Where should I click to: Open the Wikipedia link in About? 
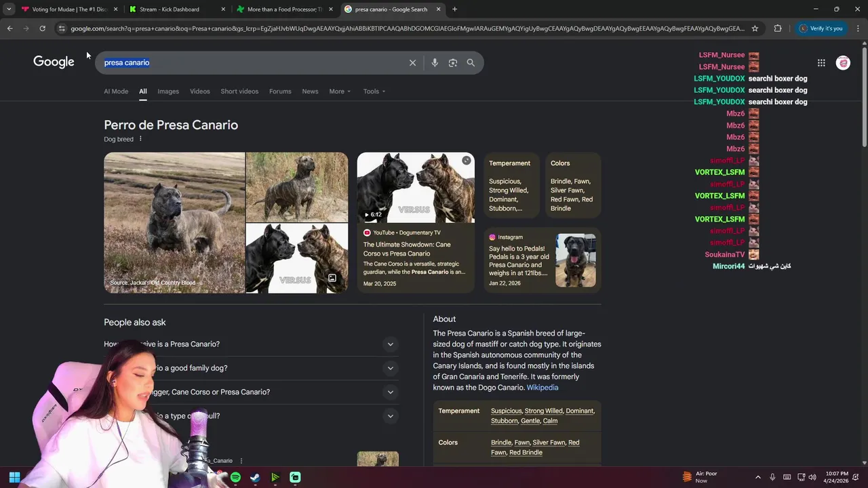coord(542,388)
